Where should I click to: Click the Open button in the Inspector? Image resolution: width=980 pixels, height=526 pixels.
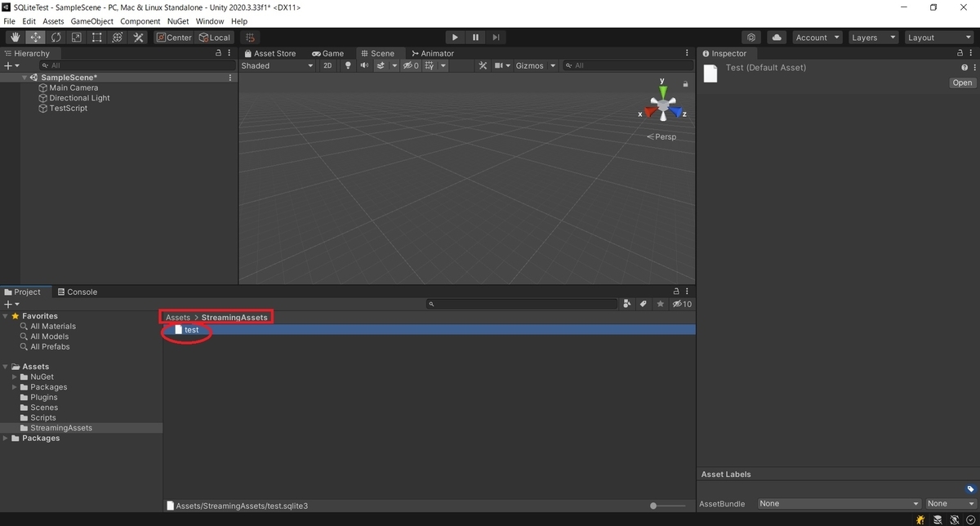click(x=961, y=82)
